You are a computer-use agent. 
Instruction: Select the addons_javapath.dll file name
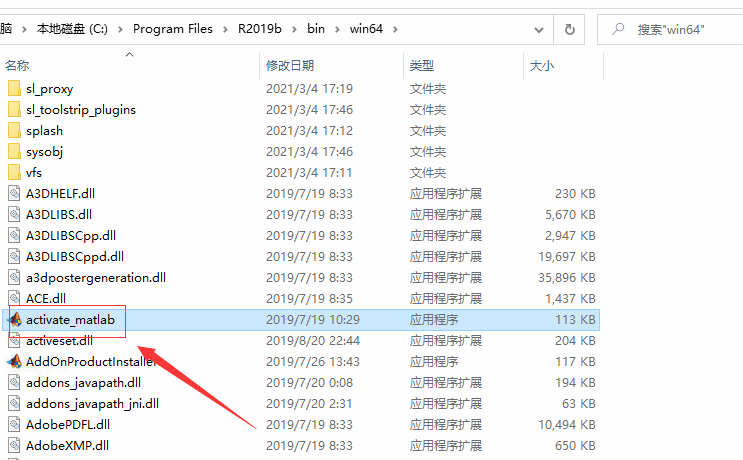(x=83, y=383)
